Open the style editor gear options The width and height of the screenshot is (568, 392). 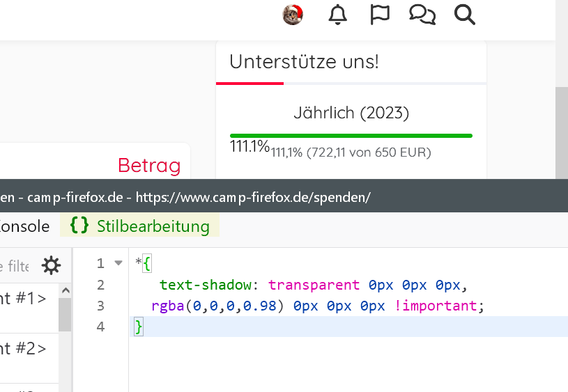click(51, 265)
